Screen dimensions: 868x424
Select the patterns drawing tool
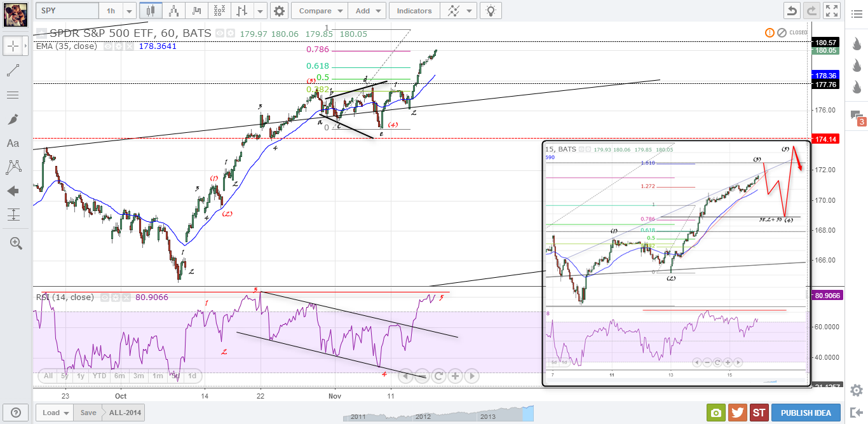pyautogui.click(x=13, y=167)
